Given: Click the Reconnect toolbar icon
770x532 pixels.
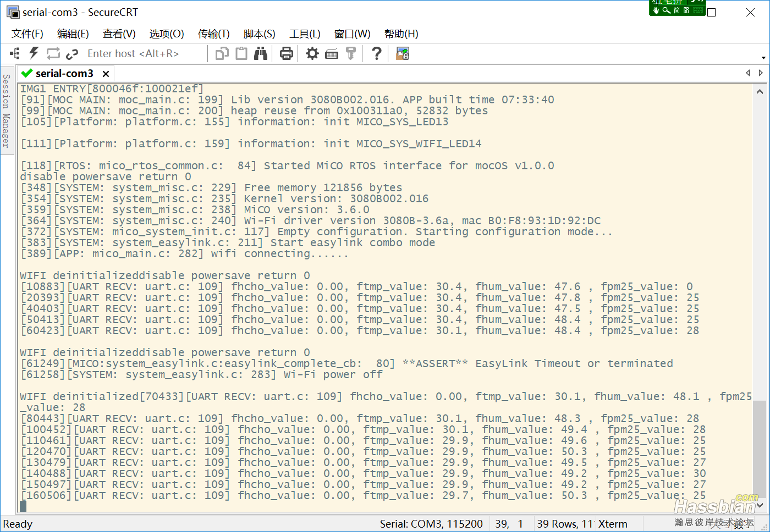Looking at the screenshot, I should tap(53, 53).
